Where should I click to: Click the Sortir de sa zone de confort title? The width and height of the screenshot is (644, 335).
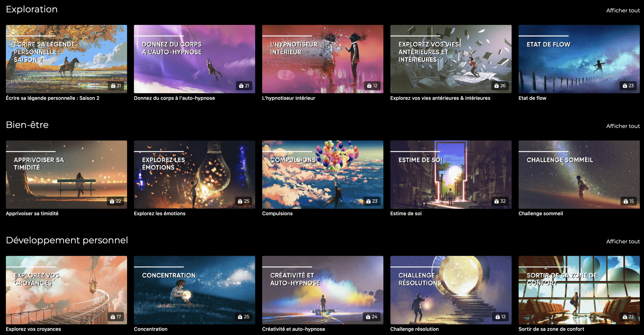coord(551,329)
